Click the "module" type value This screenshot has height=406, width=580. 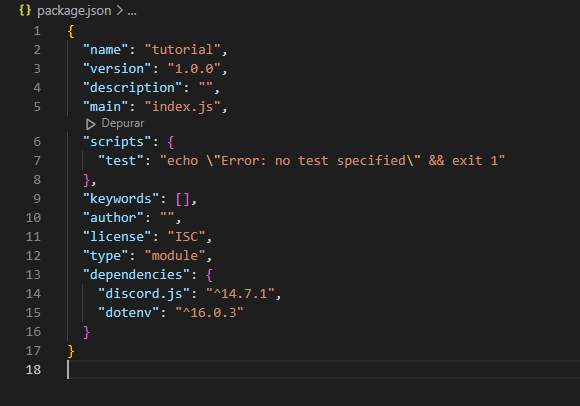175,256
